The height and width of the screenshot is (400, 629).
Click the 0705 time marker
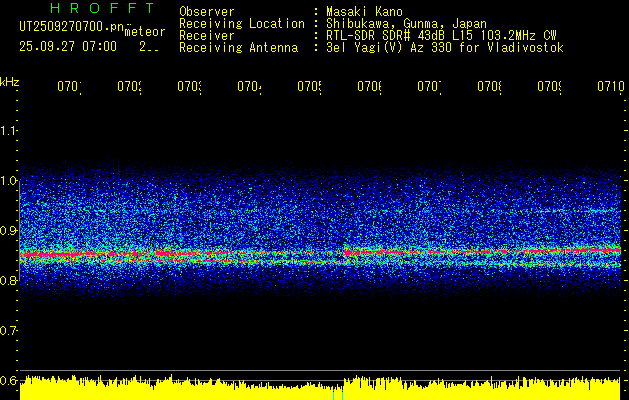tap(309, 86)
